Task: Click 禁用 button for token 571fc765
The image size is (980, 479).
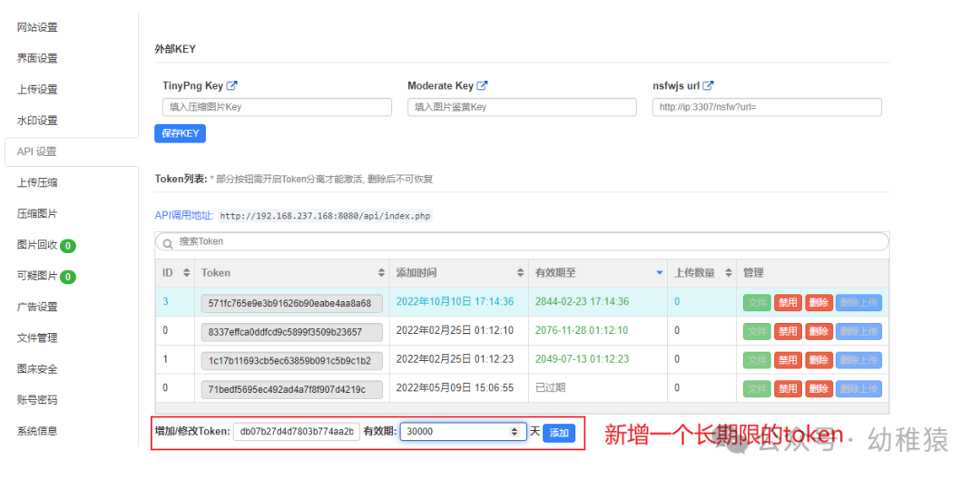Action: (789, 303)
